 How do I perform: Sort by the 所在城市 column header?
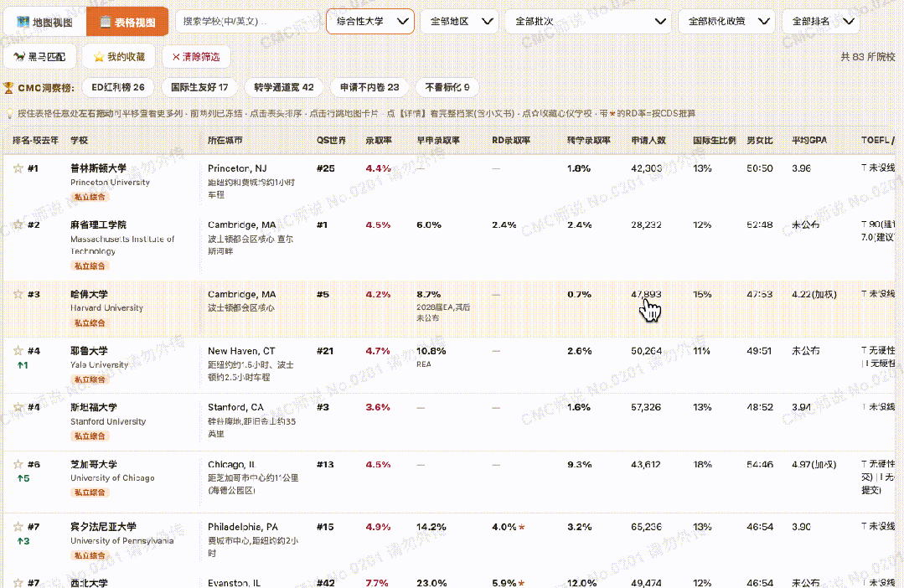225,140
